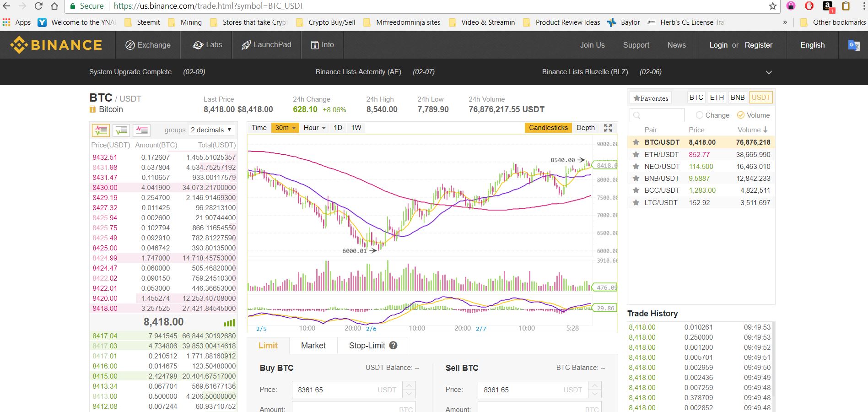Switch the chart to Depth view
868x412 pixels.
[x=586, y=128]
